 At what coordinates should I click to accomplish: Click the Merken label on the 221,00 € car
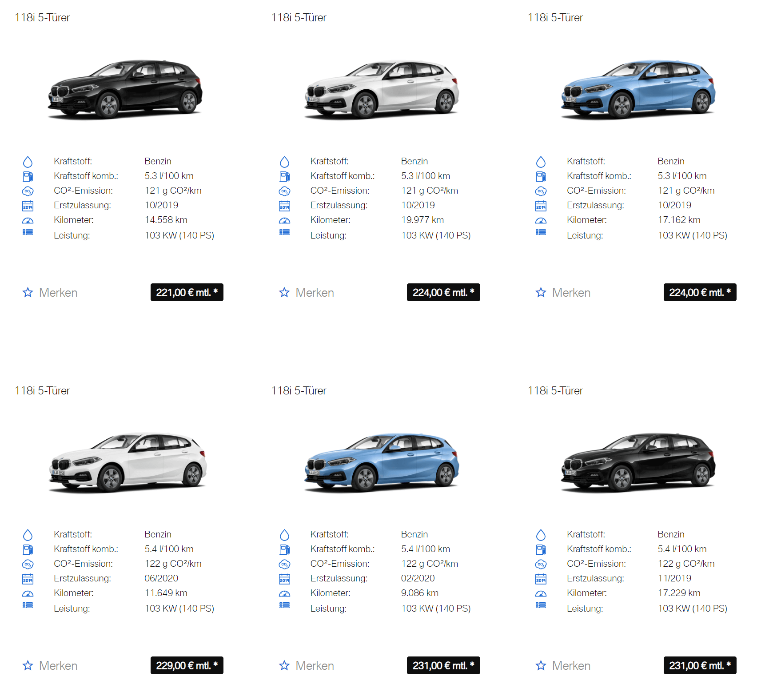click(58, 293)
